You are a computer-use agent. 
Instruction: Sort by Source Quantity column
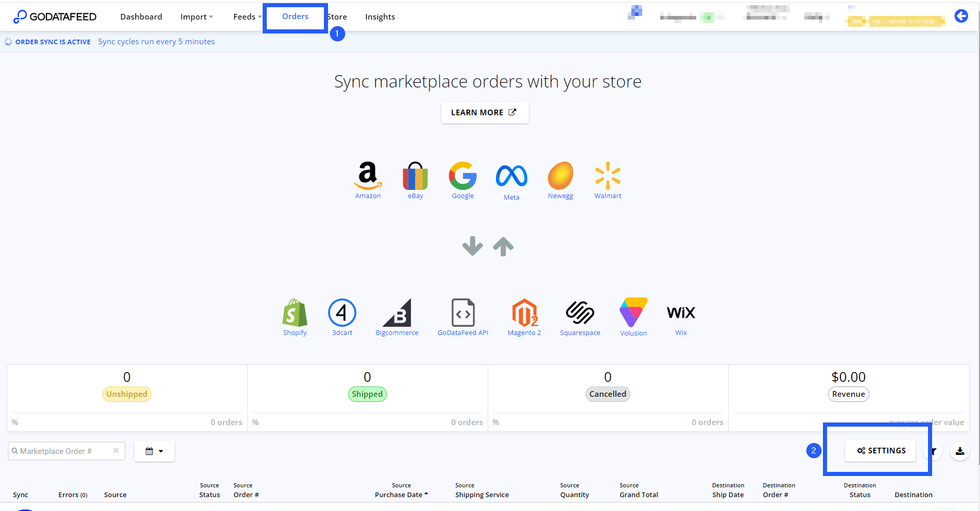click(574, 490)
